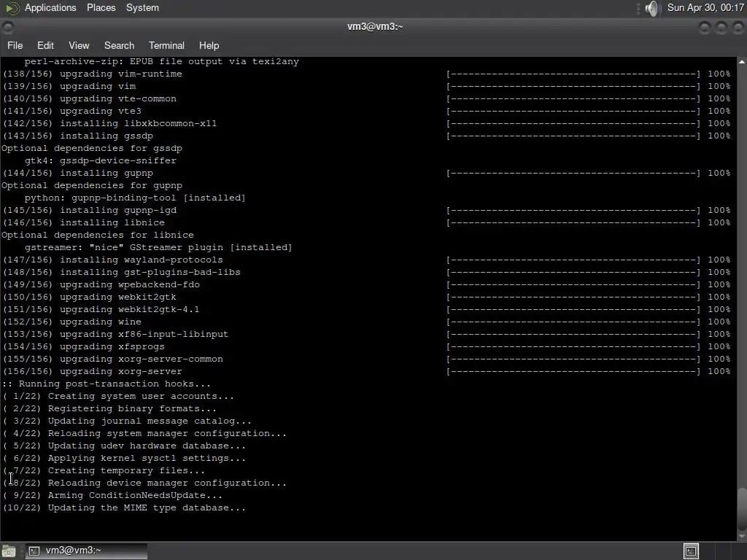747x560 pixels.
Task: Click the vm3@vm3:~ window title
Action: pos(375,26)
